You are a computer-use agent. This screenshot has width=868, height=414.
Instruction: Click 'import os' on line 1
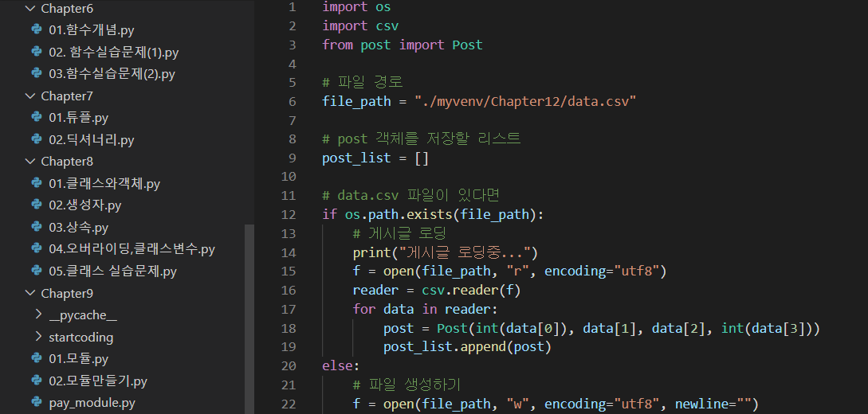[356, 7]
